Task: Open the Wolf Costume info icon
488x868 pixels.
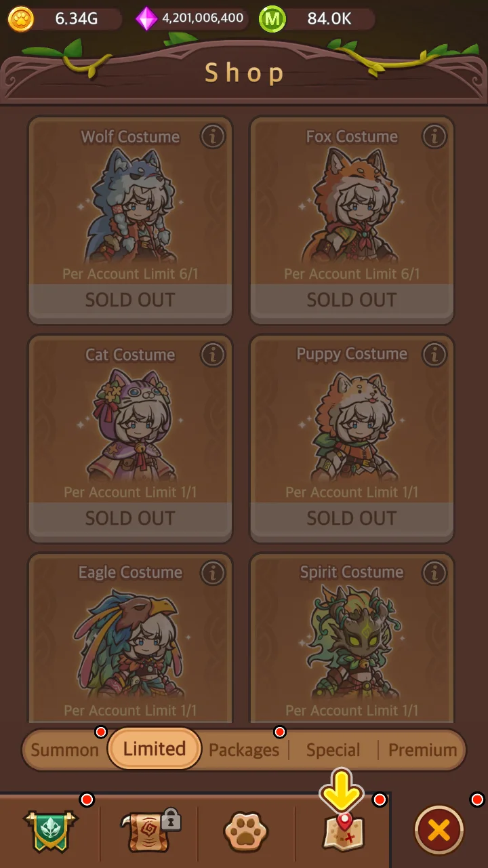Action: coord(213,136)
